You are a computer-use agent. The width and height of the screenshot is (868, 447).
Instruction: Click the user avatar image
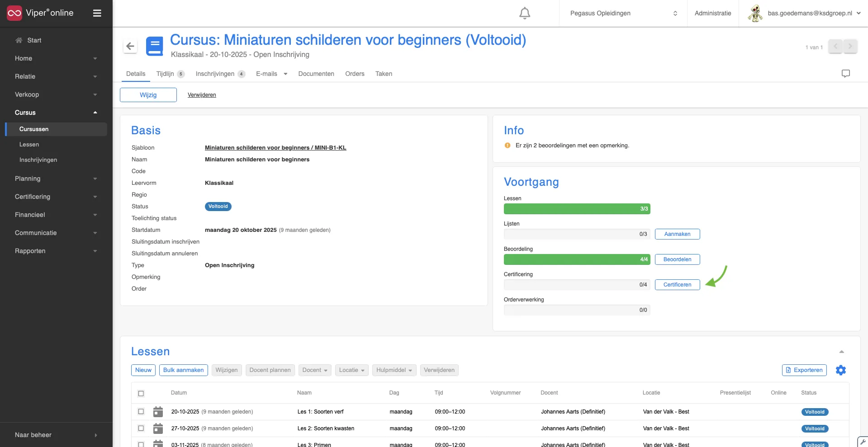click(x=755, y=13)
